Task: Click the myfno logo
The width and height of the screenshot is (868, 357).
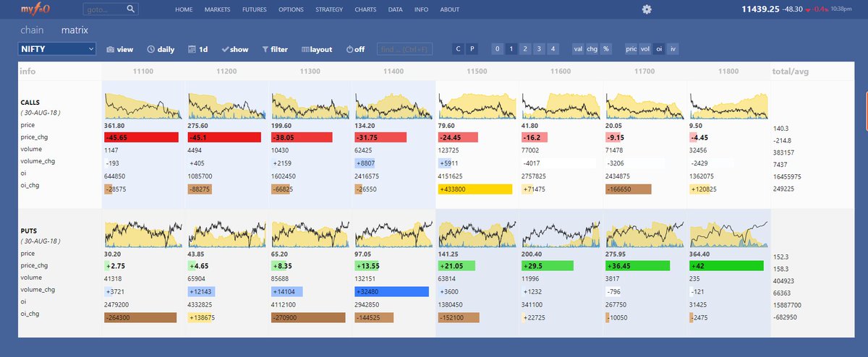Action: pos(37,9)
